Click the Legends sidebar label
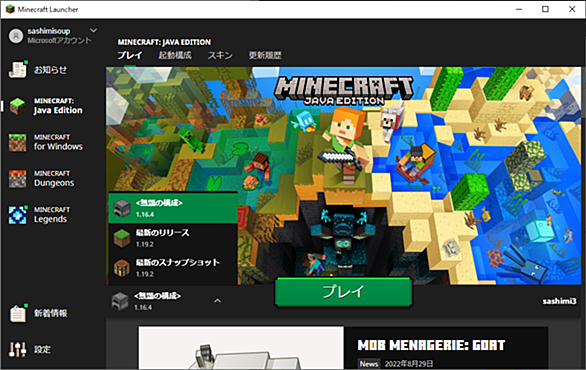Screen dimensions: 586x370 [52, 215]
